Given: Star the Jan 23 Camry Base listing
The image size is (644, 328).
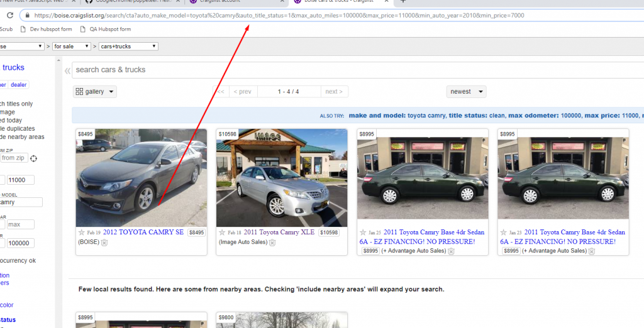Looking at the screenshot, I should 504,232.
